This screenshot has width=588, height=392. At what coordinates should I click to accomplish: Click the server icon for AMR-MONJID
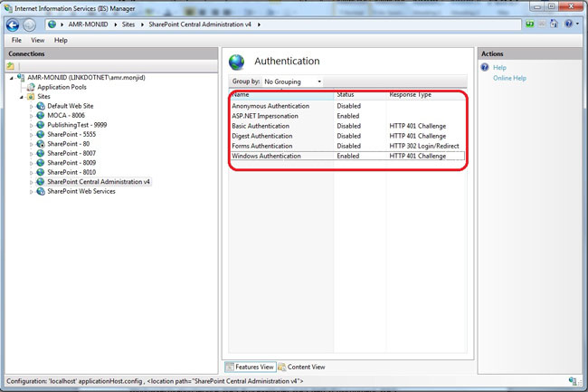[x=21, y=78]
